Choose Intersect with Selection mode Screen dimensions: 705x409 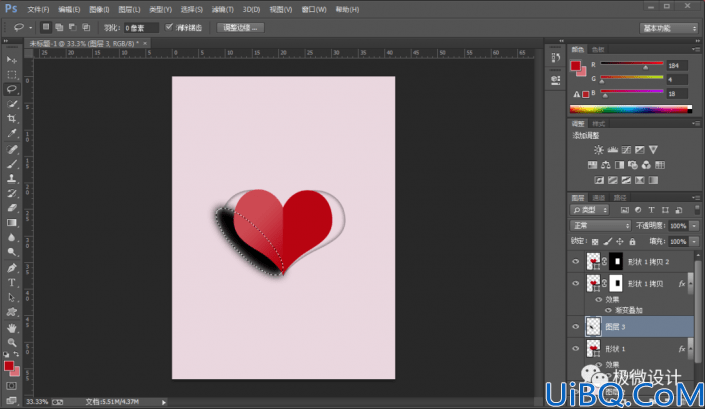[86, 27]
